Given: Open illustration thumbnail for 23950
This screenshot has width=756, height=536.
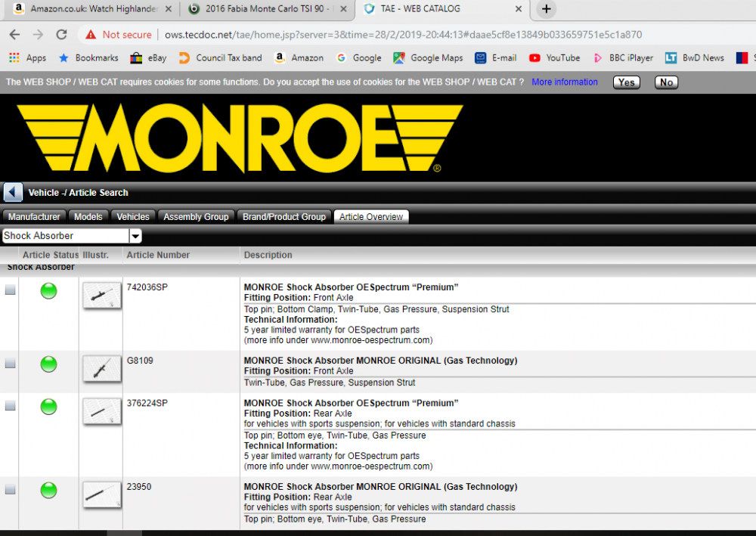Looking at the screenshot, I should (102, 495).
